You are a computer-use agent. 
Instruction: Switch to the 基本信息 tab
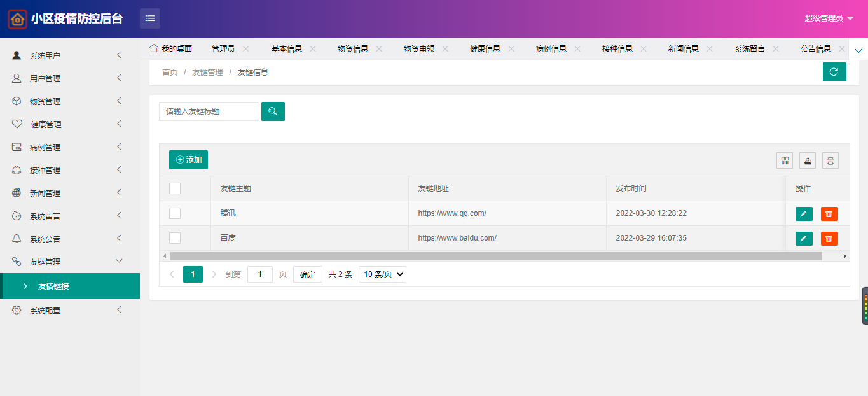(287, 48)
